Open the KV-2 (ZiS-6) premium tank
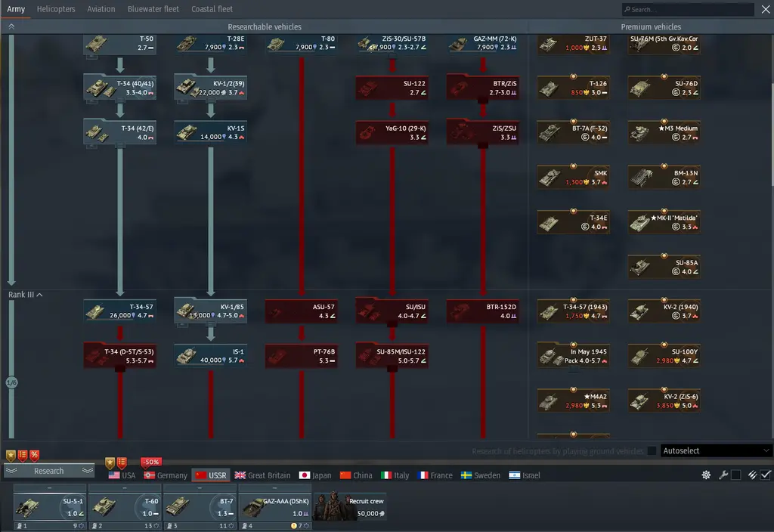This screenshot has width=774, height=532. [664, 400]
